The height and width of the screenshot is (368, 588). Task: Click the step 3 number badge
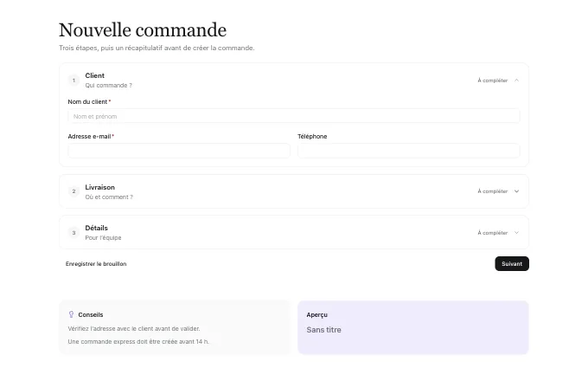coord(73,232)
